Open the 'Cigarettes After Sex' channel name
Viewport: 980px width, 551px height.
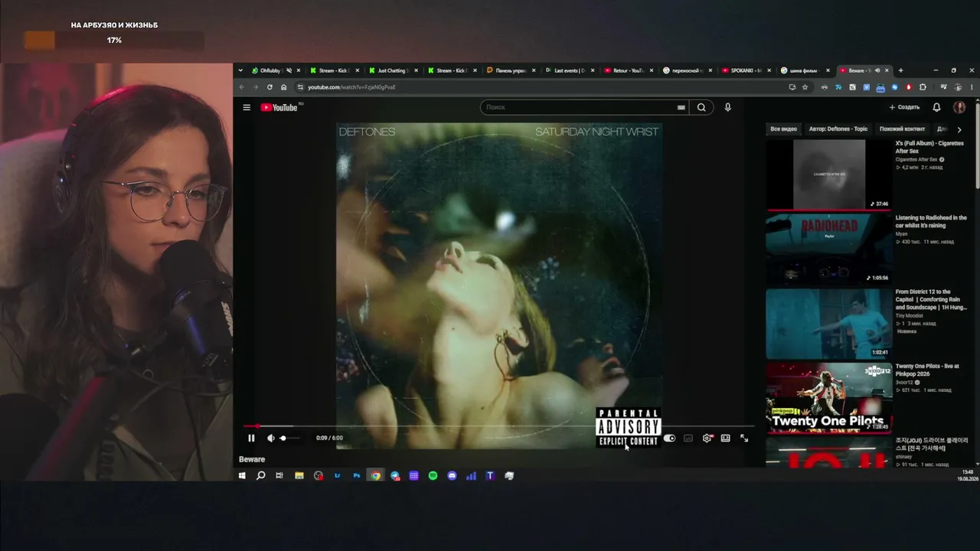click(916, 160)
